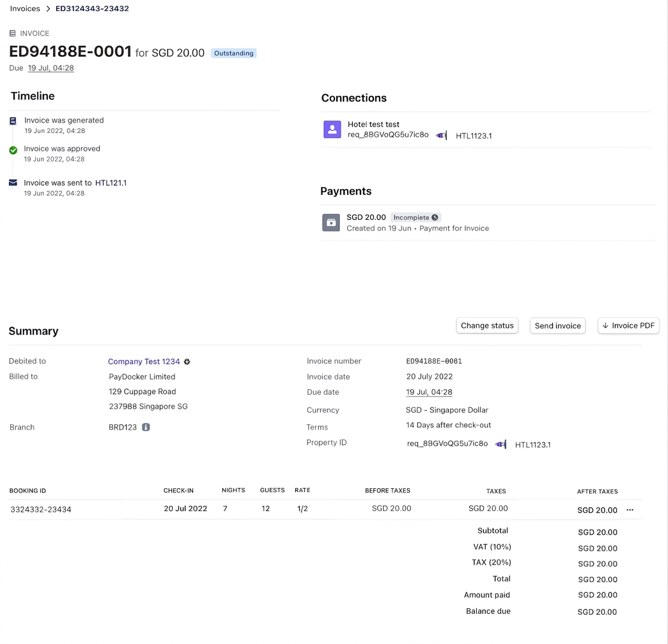Click the gear icon beside Company Test 1234
Image resolution: width=668 pixels, height=644 pixels.
pyautogui.click(x=187, y=362)
